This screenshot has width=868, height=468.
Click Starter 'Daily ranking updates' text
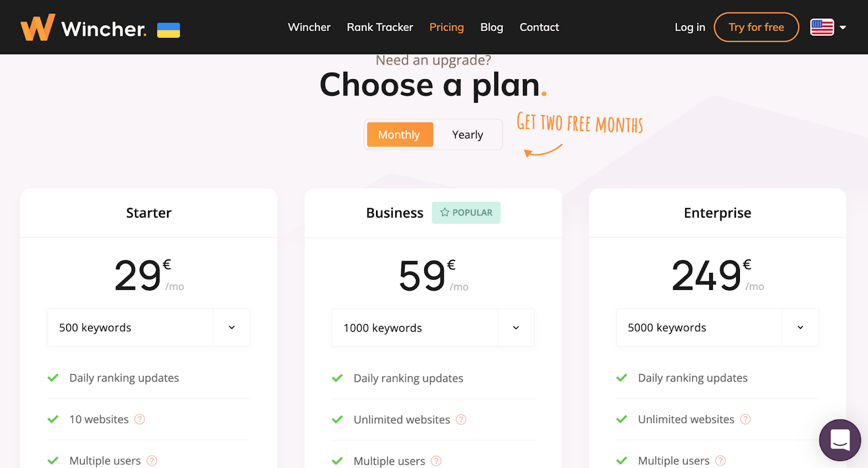pos(124,378)
